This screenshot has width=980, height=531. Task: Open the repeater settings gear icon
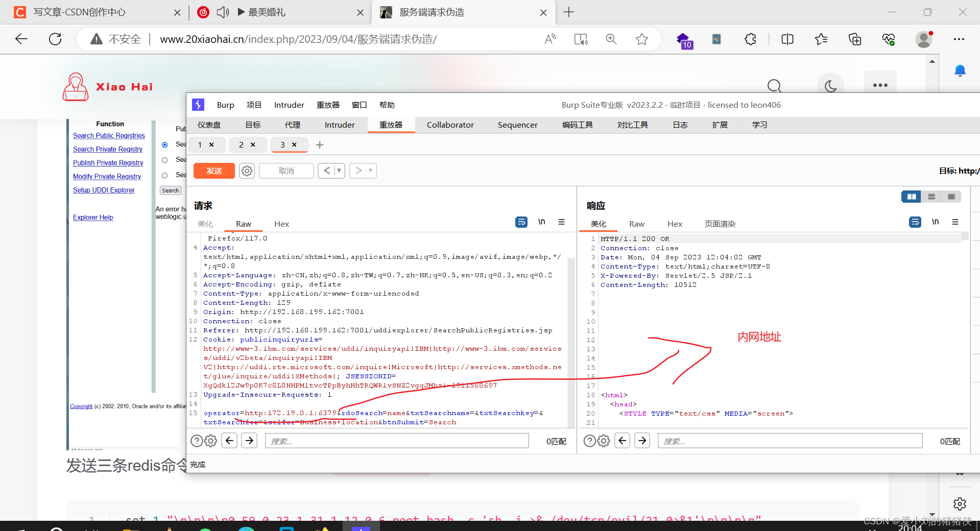coord(247,171)
